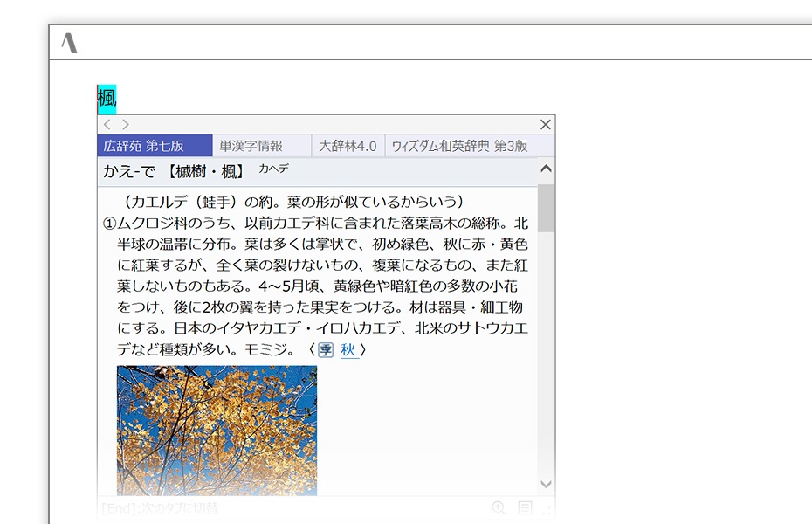Image resolution: width=812 pixels, height=524 pixels.
Task: Click the magnifier zoom icon
Action: click(x=499, y=507)
